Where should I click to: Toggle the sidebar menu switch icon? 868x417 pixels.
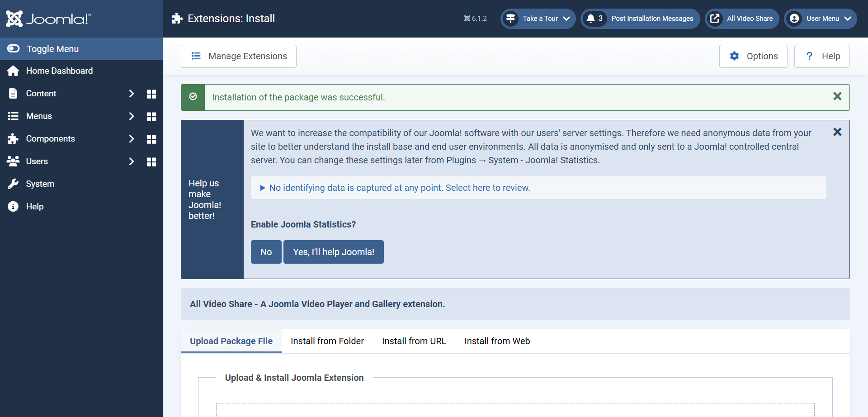click(x=14, y=48)
